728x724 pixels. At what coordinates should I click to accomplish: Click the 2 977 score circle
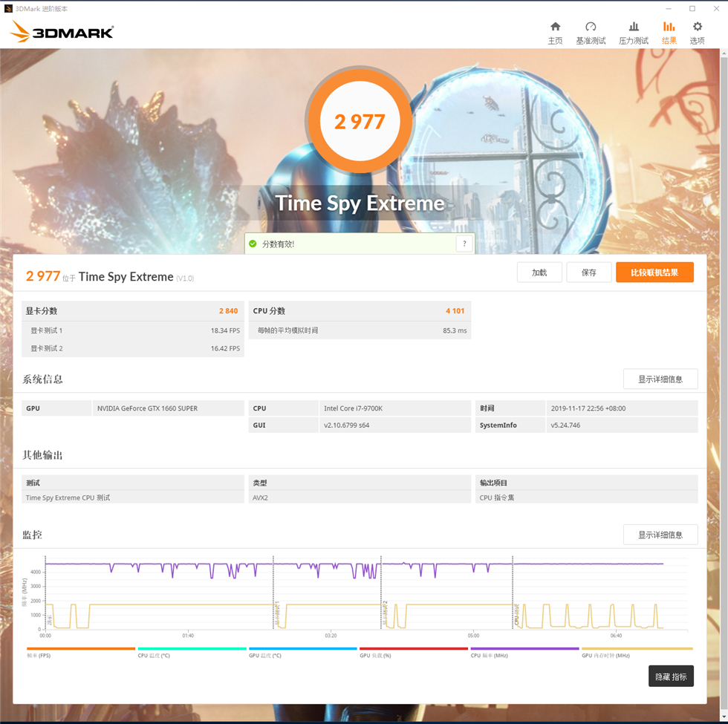point(360,121)
